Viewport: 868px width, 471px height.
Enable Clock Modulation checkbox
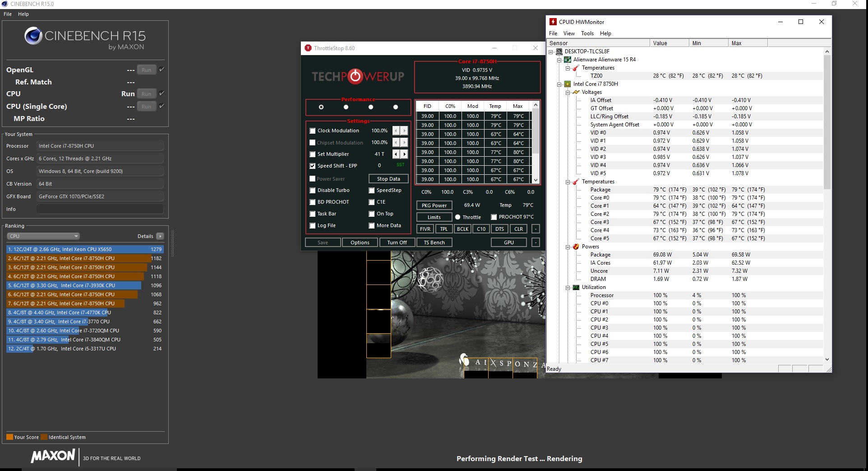coord(313,131)
